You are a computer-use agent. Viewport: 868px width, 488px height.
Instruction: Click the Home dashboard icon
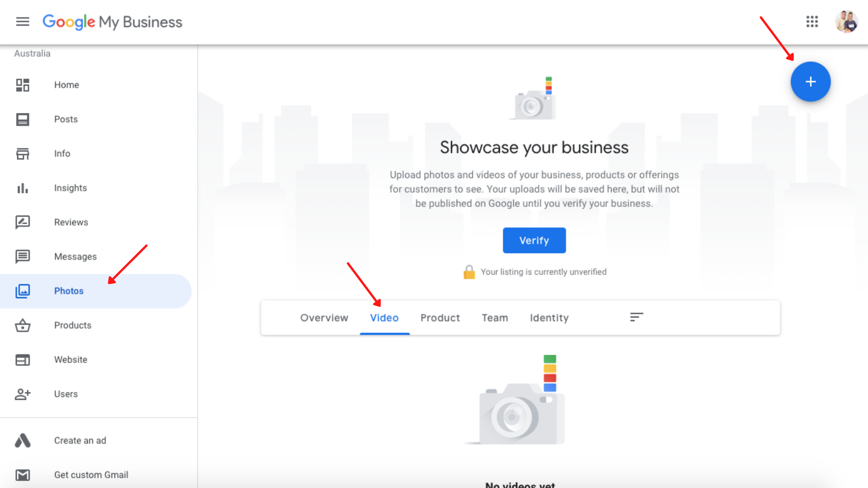coord(23,85)
